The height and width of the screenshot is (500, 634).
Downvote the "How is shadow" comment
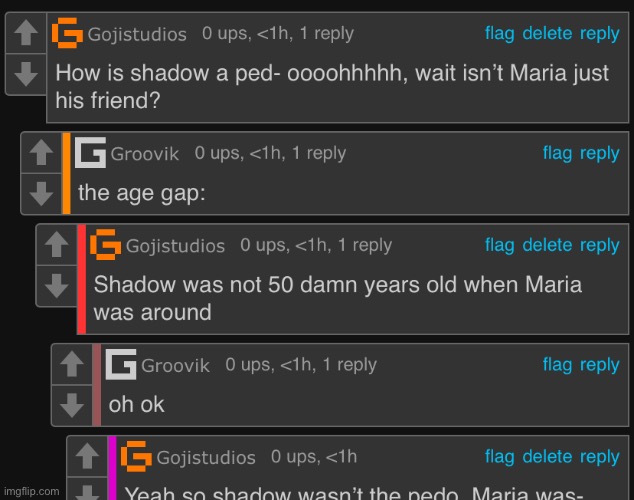26,74
